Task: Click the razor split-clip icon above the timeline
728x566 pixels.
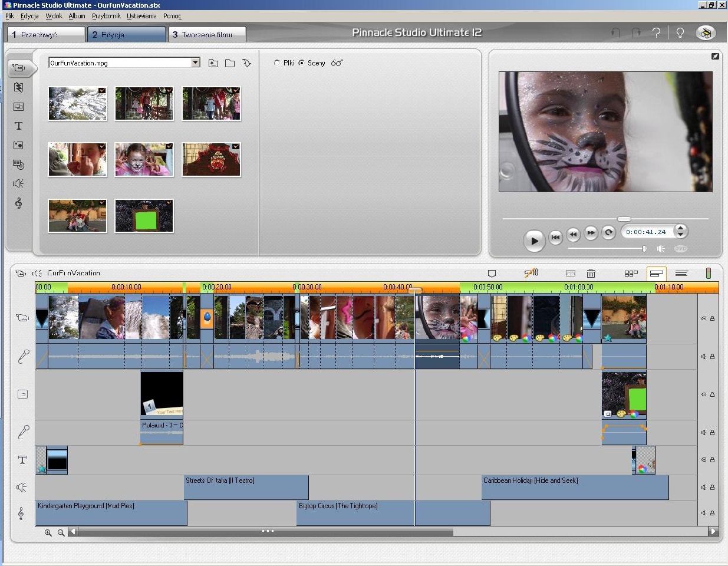Action: (x=570, y=274)
